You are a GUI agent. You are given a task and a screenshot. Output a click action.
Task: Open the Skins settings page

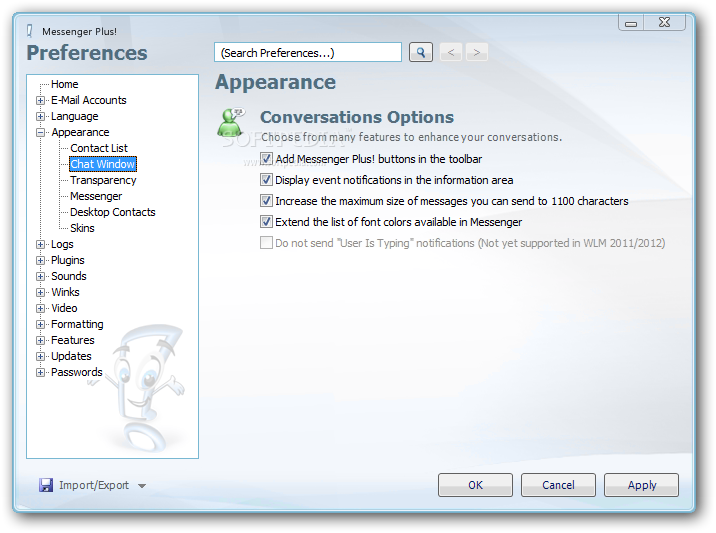pos(82,228)
